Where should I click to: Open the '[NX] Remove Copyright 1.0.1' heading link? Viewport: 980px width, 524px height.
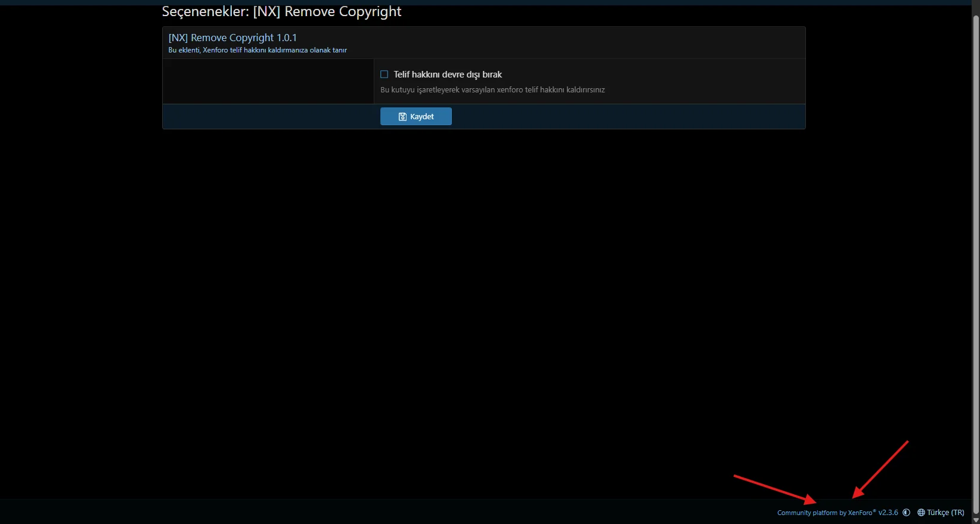tap(232, 38)
